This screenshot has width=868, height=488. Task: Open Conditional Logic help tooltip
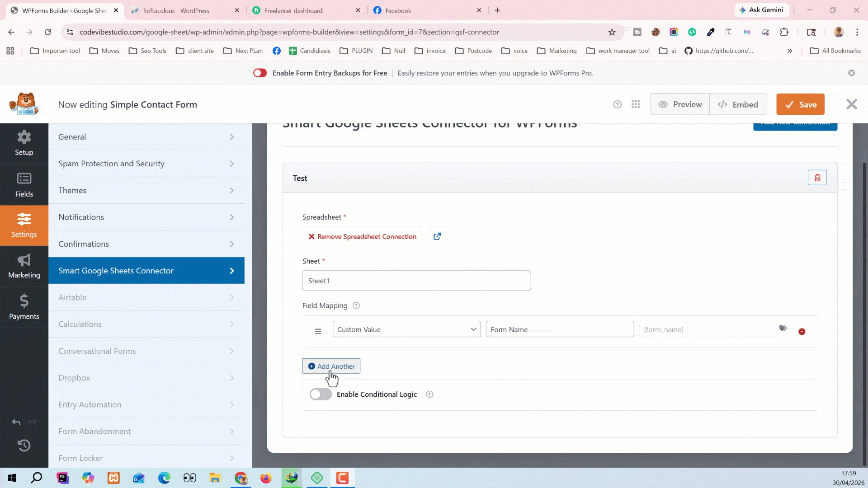(430, 394)
